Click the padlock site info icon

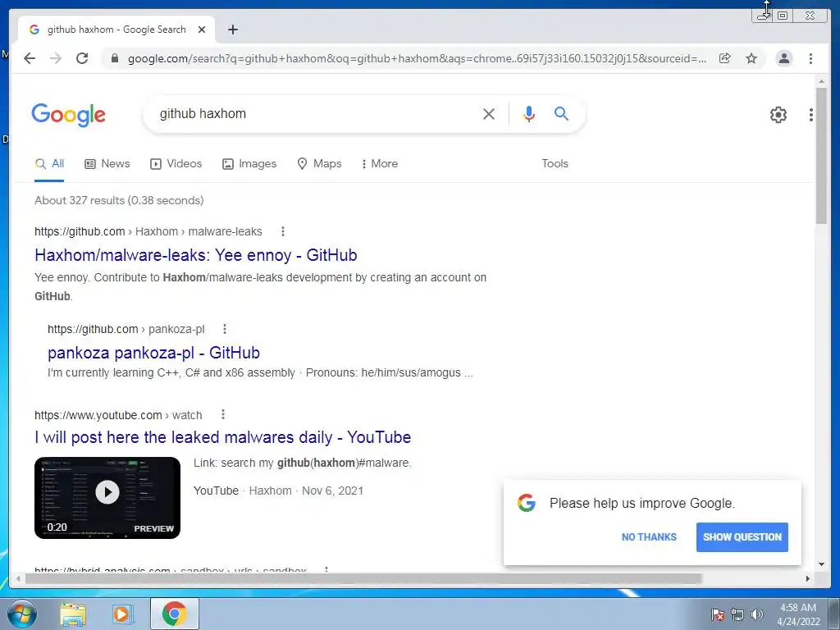click(114, 58)
